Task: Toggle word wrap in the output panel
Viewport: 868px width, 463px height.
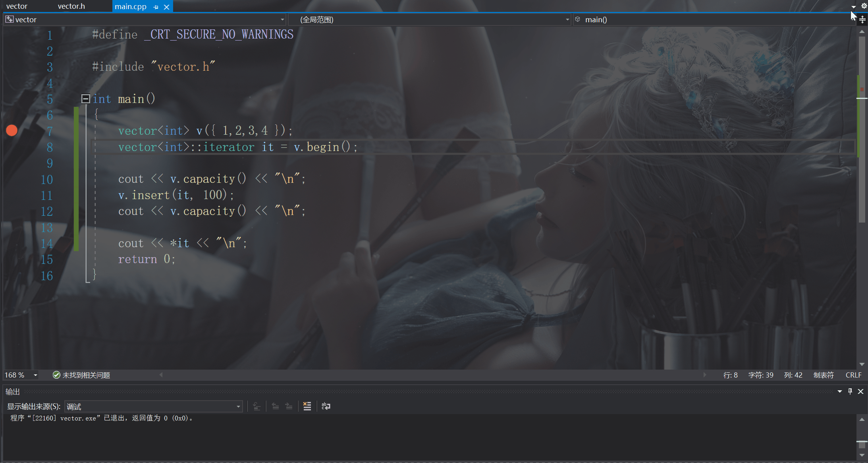Action: [x=326, y=406]
